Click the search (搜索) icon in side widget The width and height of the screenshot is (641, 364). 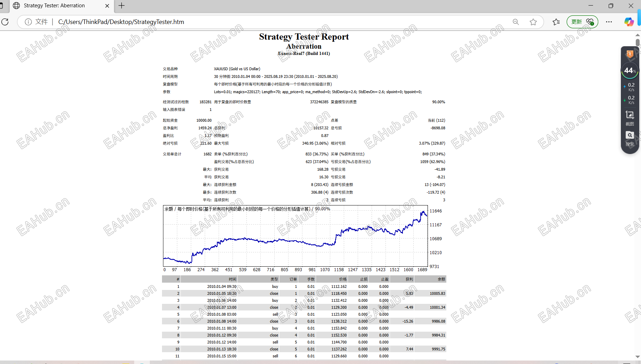pyautogui.click(x=630, y=138)
